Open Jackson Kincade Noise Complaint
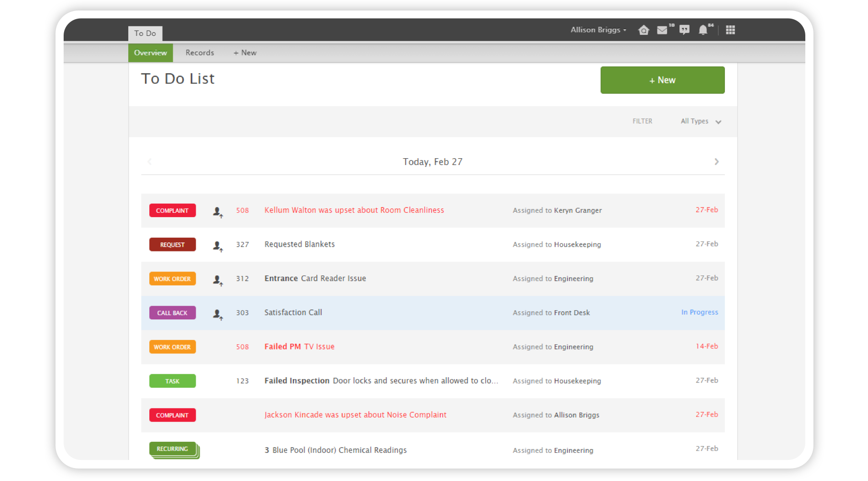Viewport: 868px width, 481px height. pyautogui.click(x=356, y=415)
